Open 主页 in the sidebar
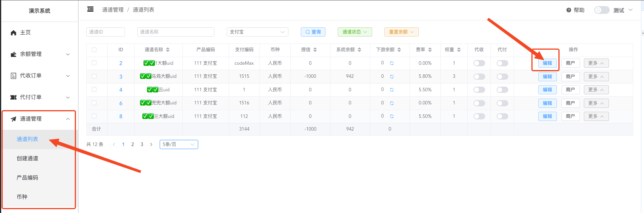644x213 pixels. pos(39,33)
